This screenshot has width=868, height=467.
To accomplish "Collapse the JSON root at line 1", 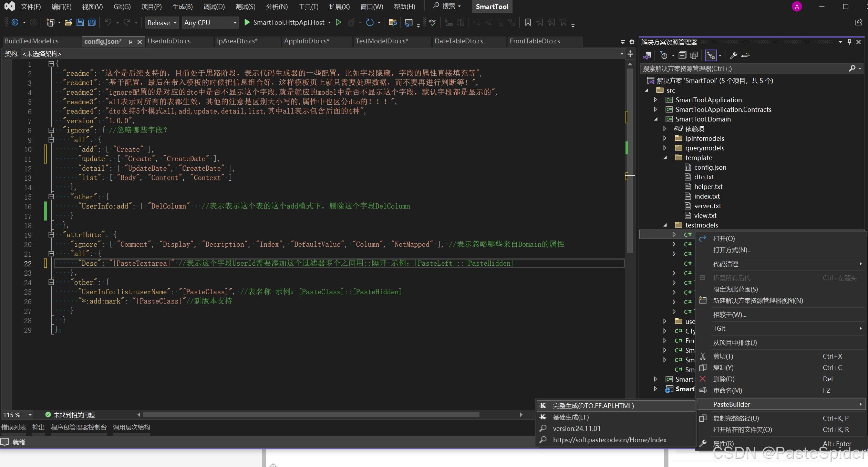I will pyautogui.click(x=51, y=64).
